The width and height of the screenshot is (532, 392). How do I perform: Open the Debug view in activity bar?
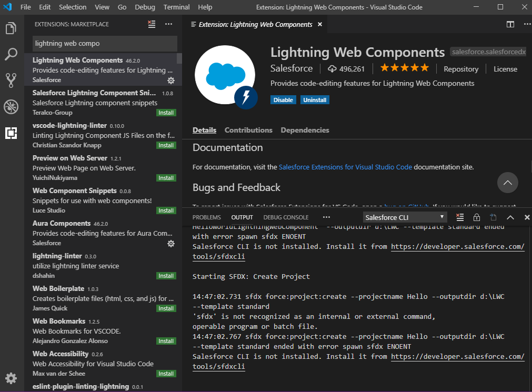tap(11, 107)
